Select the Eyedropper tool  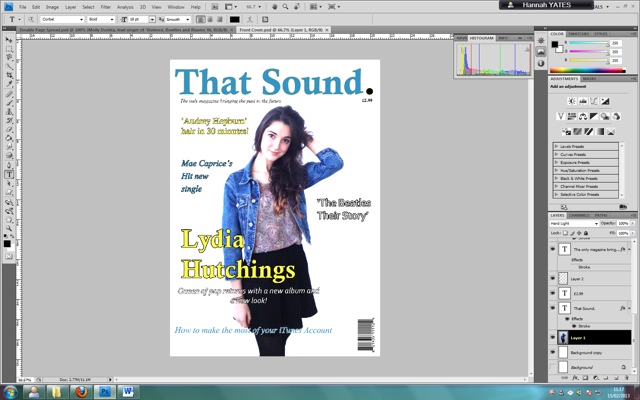pyautogui.click(x=9, y=84)
